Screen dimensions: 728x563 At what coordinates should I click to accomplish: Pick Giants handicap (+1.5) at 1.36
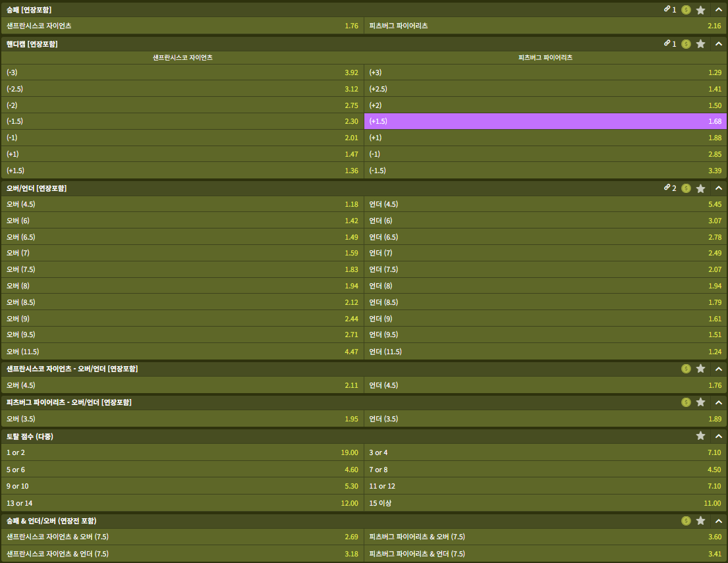(182, 171)
